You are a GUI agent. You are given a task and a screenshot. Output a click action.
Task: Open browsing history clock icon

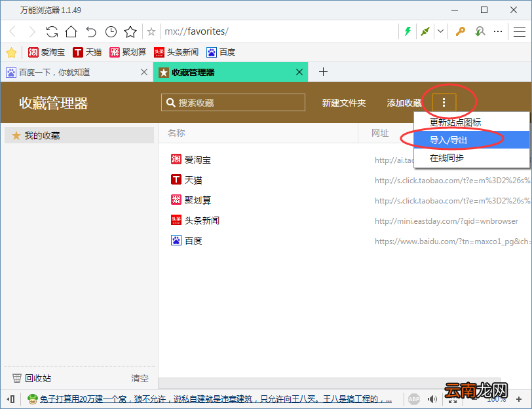(x=111, y=31)
